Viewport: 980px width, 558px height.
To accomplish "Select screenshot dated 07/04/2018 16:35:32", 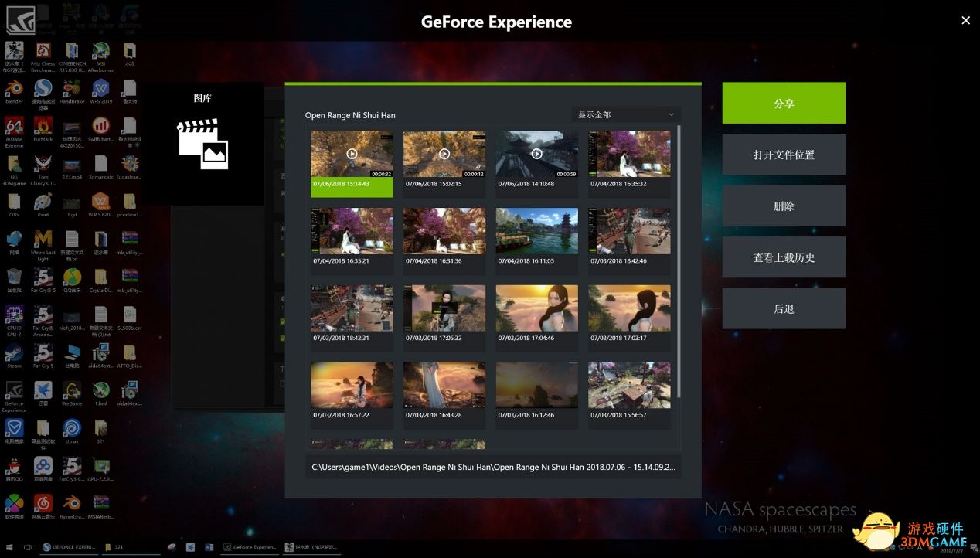I will click(x=630, y=163).
